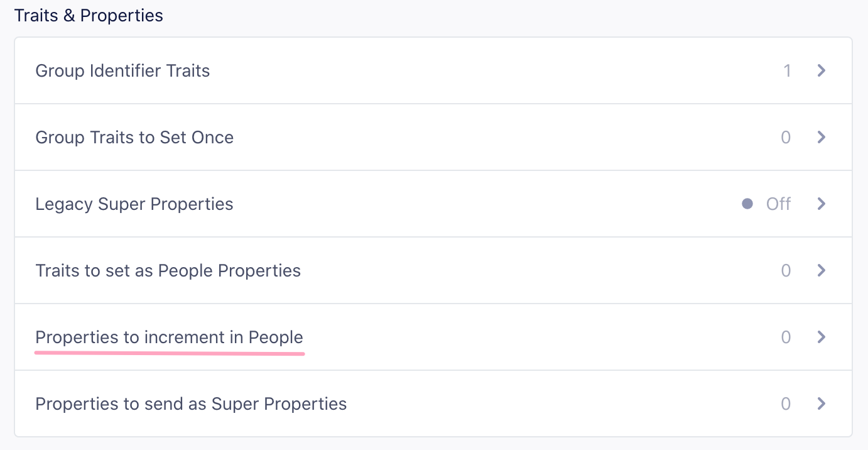Open the underlined Properties to increment in People
Viewport: 868px width, 450px height.
[x=169, y=337]
